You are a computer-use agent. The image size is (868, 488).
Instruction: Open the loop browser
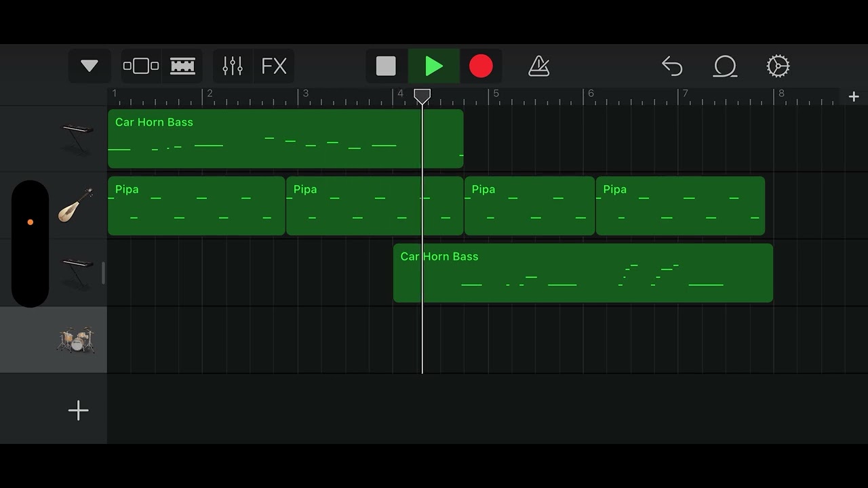click(725, 66)
